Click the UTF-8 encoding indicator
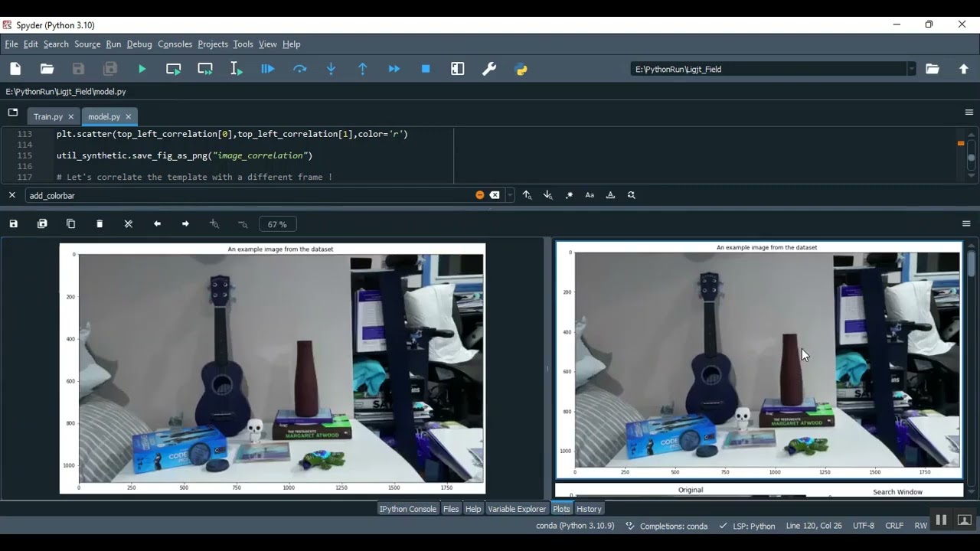 click(x=864, y=526)
